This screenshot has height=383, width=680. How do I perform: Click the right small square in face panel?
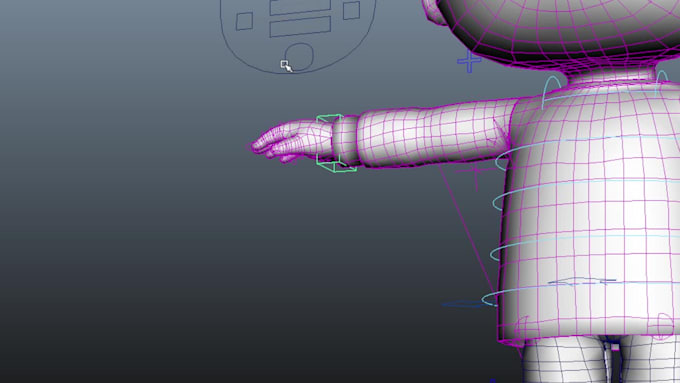351,10
